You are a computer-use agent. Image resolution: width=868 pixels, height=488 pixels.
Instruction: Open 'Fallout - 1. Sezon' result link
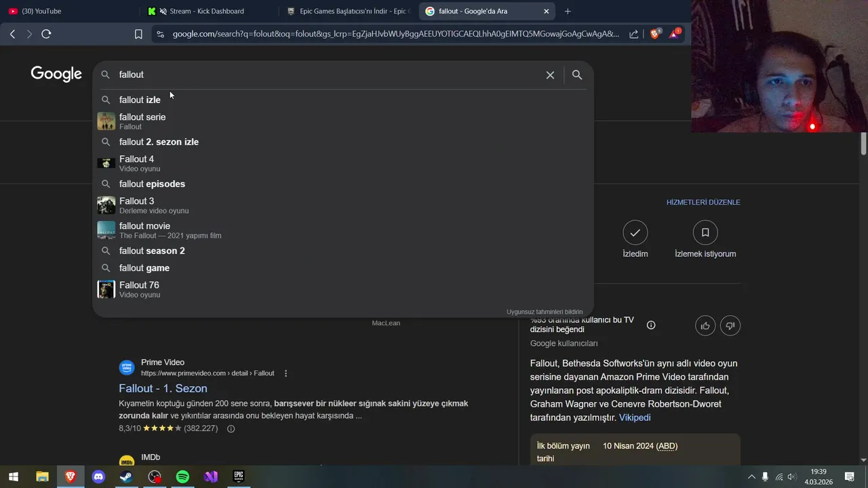coord(163,388)
